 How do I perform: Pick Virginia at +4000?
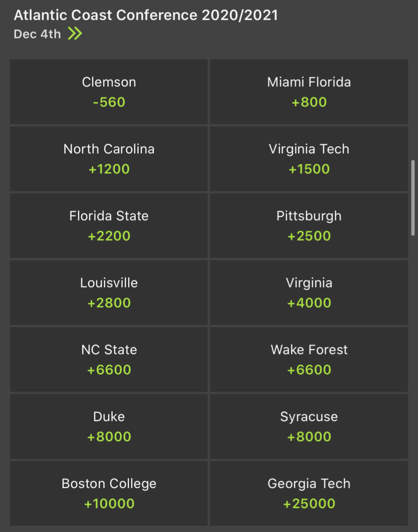tap(309, 293)
